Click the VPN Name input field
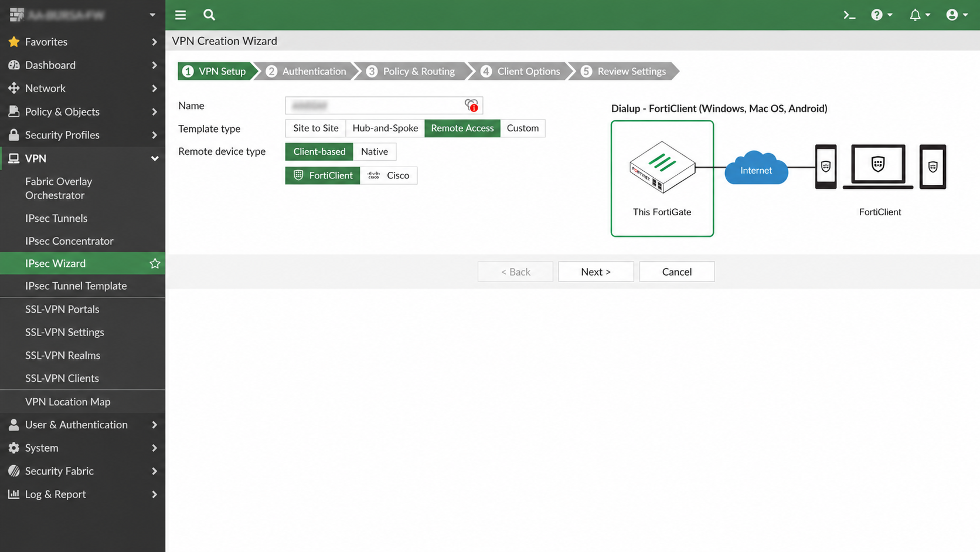 click(x=384, y=106)
